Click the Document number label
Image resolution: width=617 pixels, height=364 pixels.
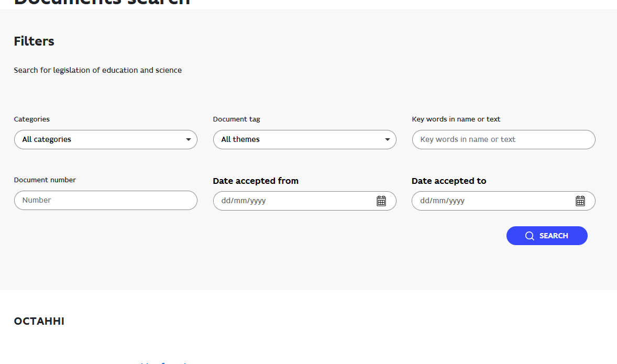click(45, 180)
